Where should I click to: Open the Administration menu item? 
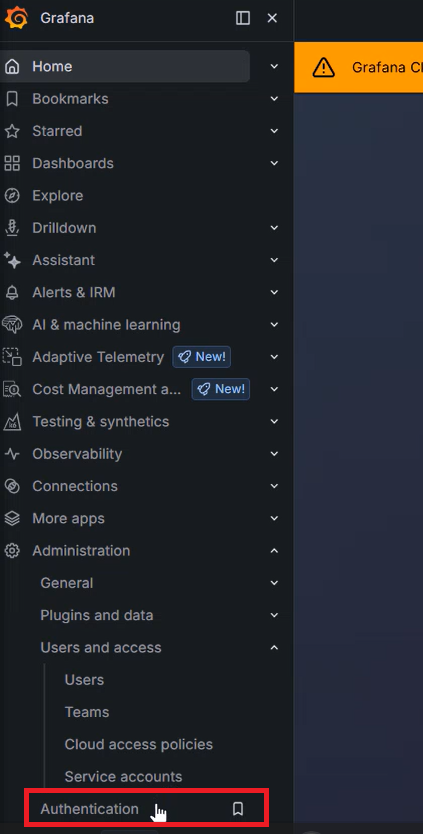click(81, 551)
